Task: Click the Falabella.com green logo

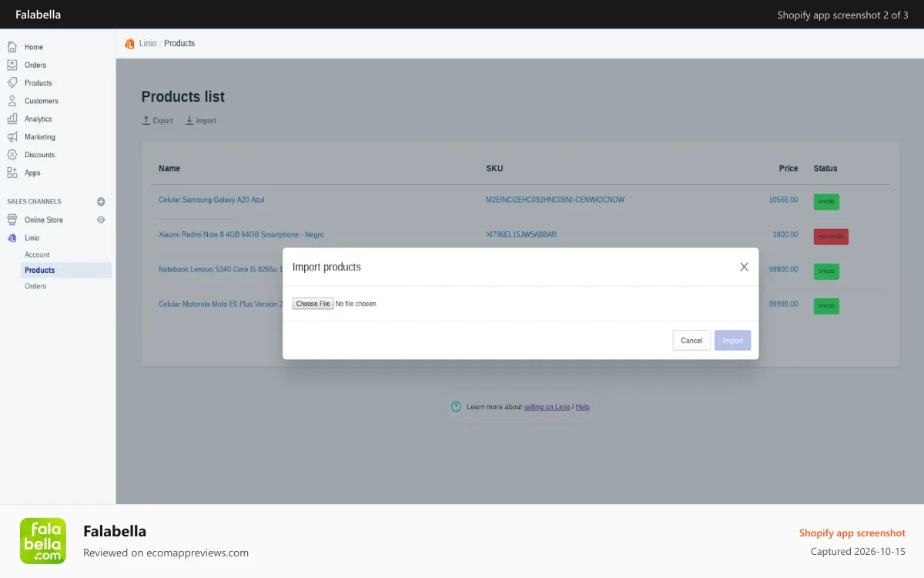Action: tap(43, 541)
